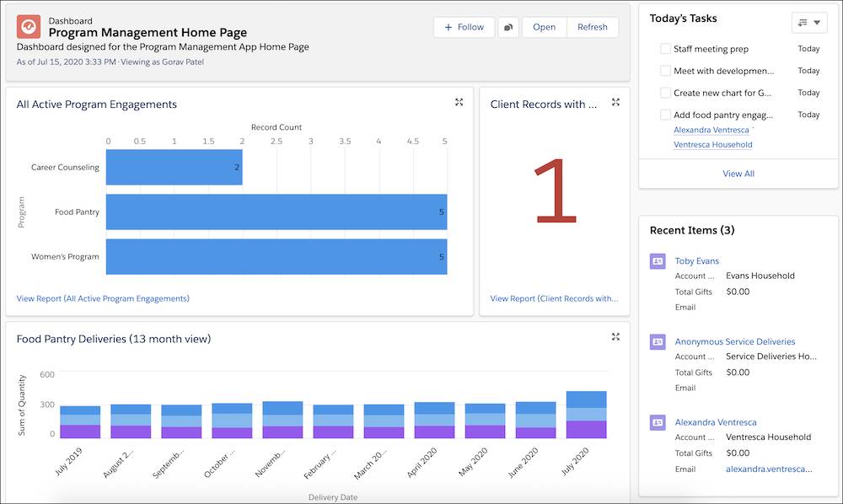This screenshot has width=843, height=504.
Task: Click the Program Management Home Page title
Action: tap(148, 33)
